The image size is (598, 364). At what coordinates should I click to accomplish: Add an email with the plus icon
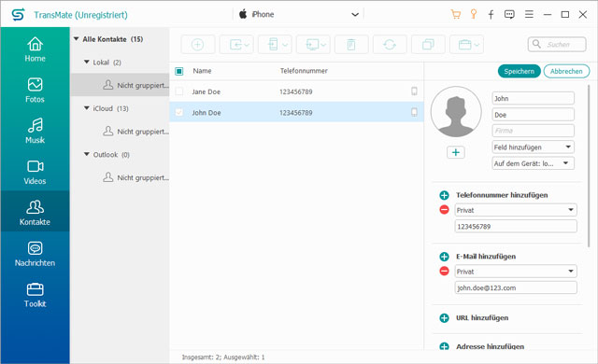pos(444,257)
